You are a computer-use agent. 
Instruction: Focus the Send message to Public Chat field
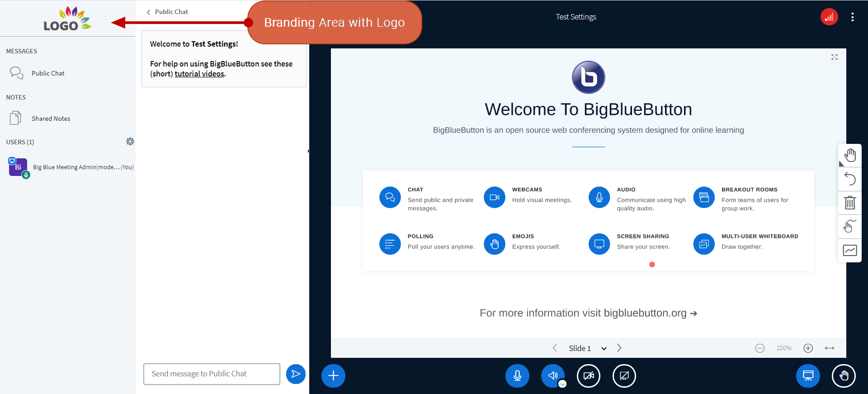coord(212,374)
